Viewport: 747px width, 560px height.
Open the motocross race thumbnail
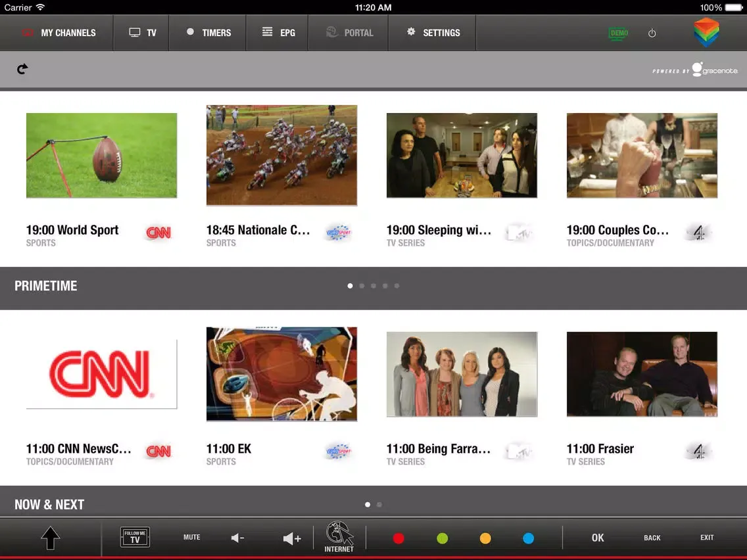[281, 155]
